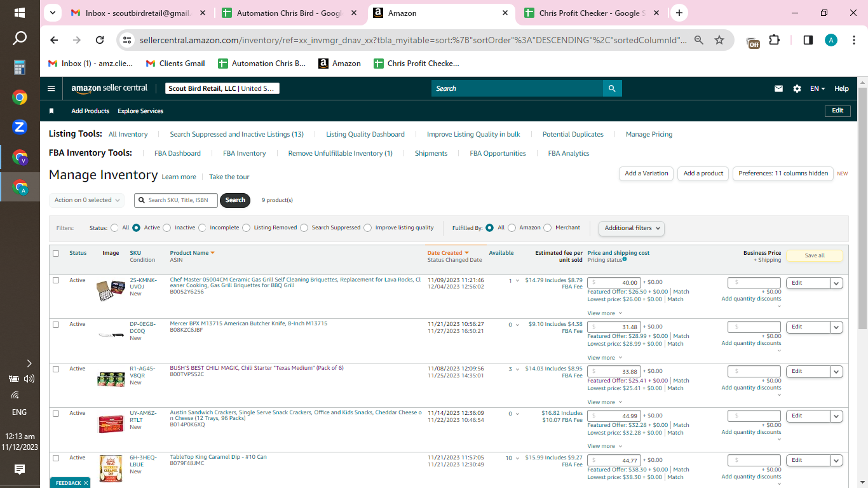Open the tab search dropdown arrow
Screen dimensions: 868x488
53,13
